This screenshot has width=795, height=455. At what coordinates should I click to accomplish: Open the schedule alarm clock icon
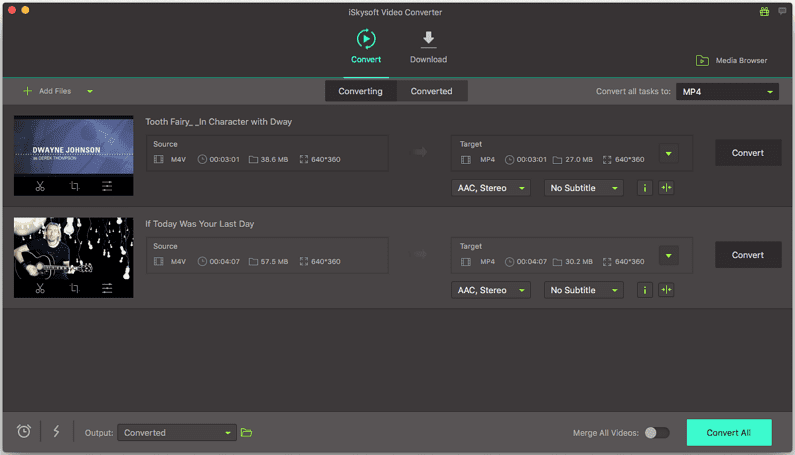[24, 432]
